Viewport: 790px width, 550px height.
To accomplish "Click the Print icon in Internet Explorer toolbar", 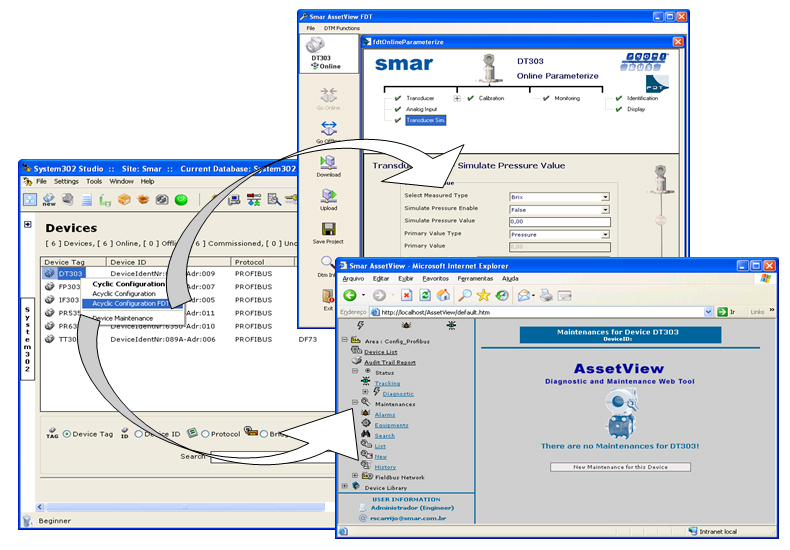I will click(x=546, y=296).
